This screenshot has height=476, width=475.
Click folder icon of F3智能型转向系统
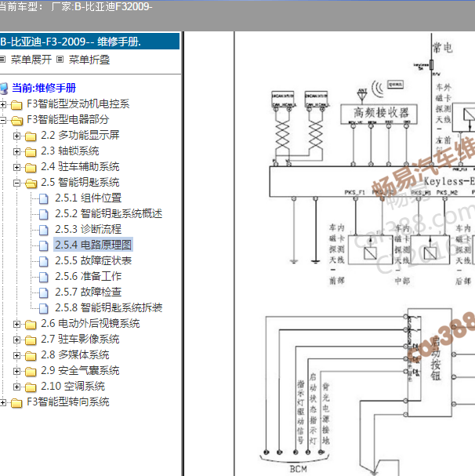point(16,403)
